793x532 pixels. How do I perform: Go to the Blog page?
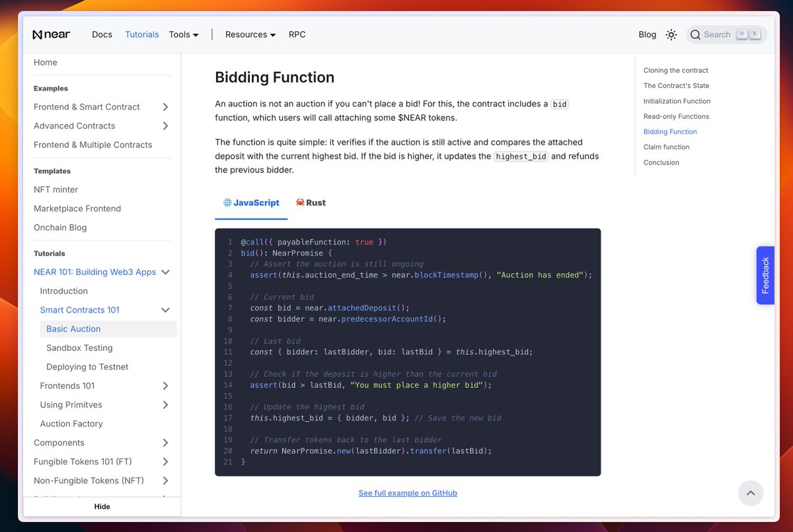click(x=647, y=34)
